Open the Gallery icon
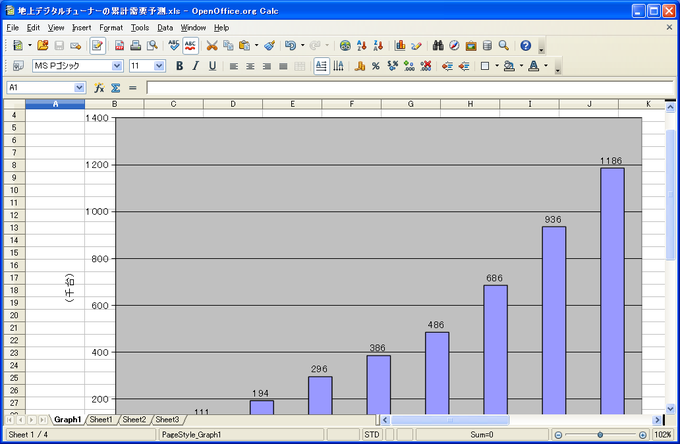This screenshot has height=444, width=680. point(471,45)
